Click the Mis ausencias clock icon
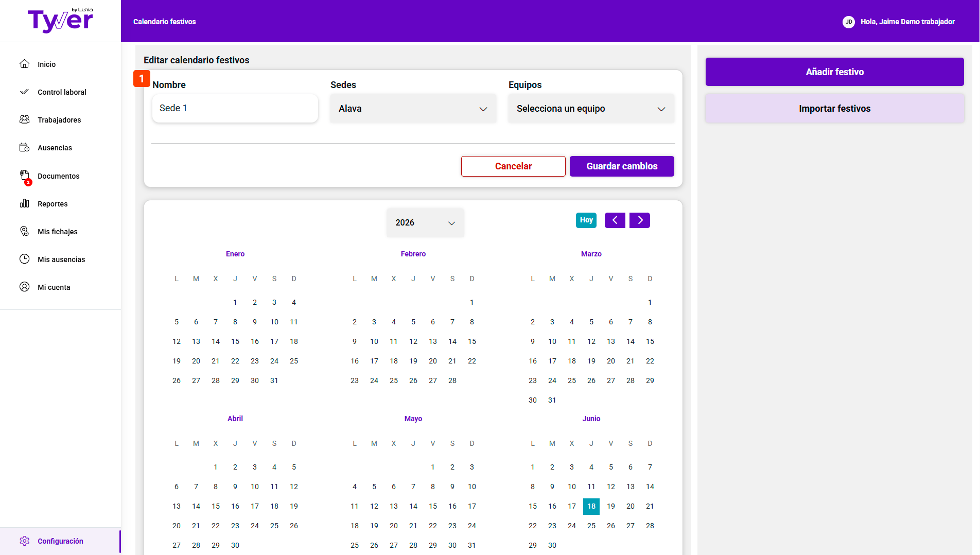 [x=24, y=259]
